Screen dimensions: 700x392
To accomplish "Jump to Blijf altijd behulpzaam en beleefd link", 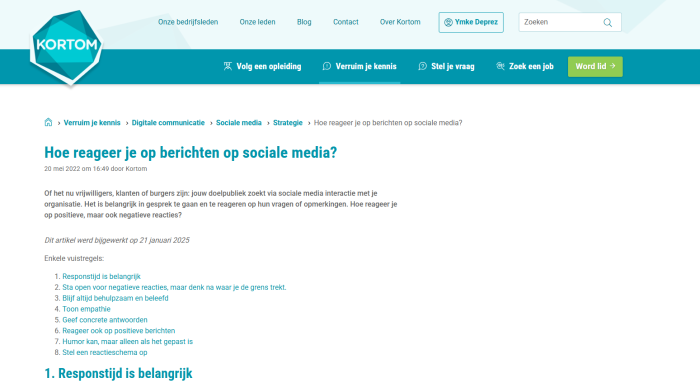I will coord(115,298).
